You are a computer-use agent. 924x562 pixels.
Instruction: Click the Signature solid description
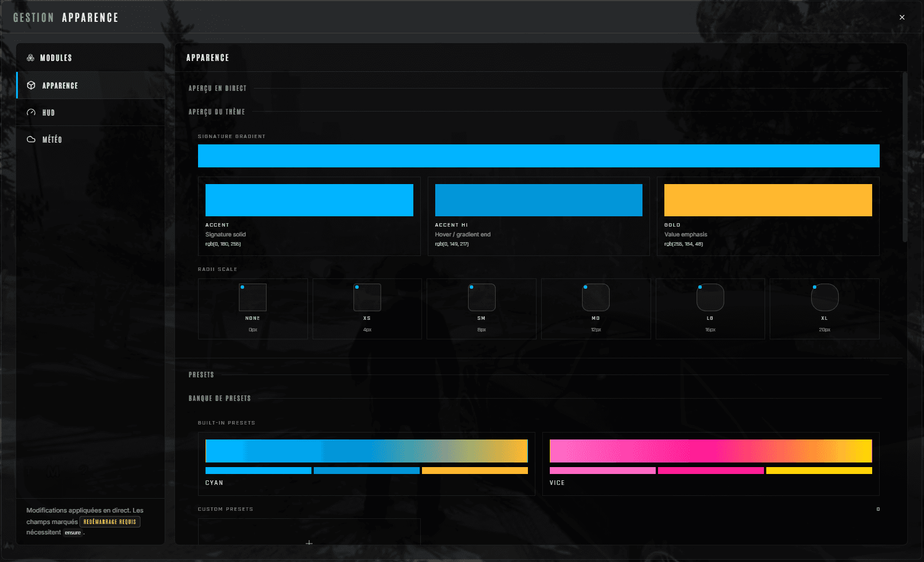226,235
